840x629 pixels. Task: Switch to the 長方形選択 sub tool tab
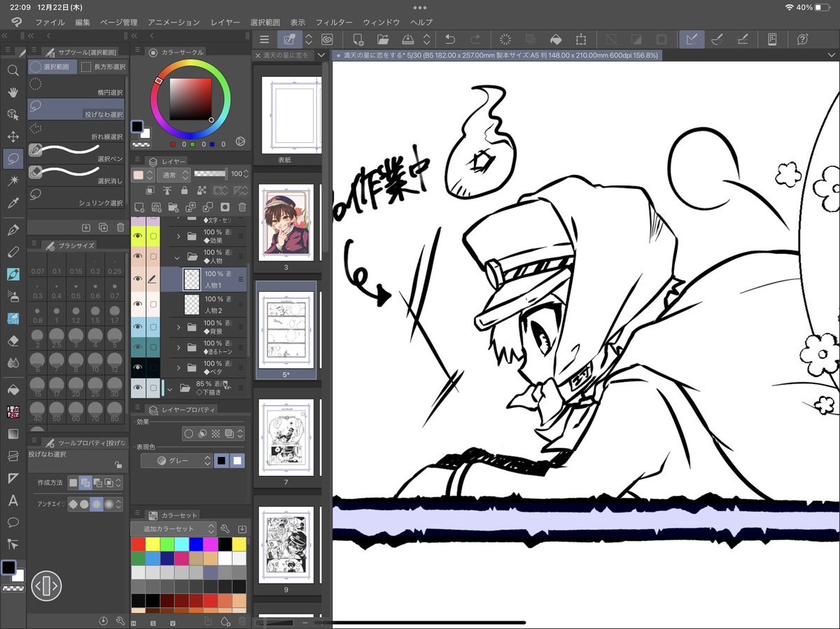pos(102,67)
